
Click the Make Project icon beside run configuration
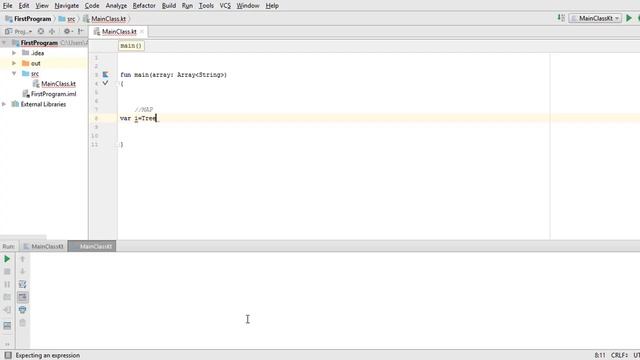[561, 18]
